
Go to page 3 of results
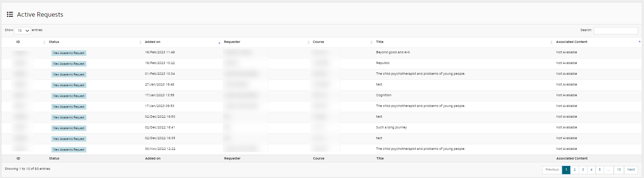[583, 169]
